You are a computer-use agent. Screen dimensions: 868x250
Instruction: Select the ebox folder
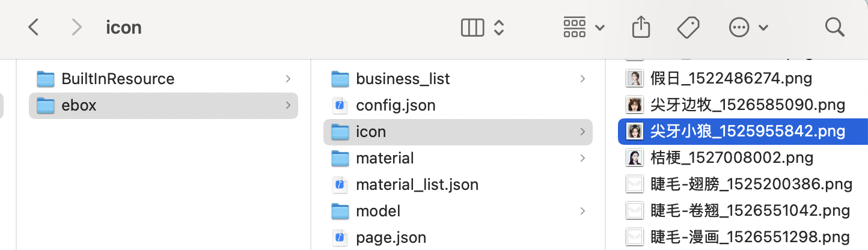[79, 105]
